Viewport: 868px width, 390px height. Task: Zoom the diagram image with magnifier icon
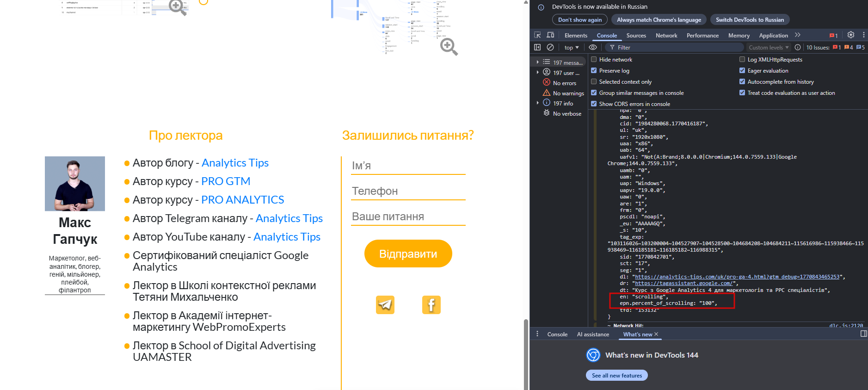[449, 47]
